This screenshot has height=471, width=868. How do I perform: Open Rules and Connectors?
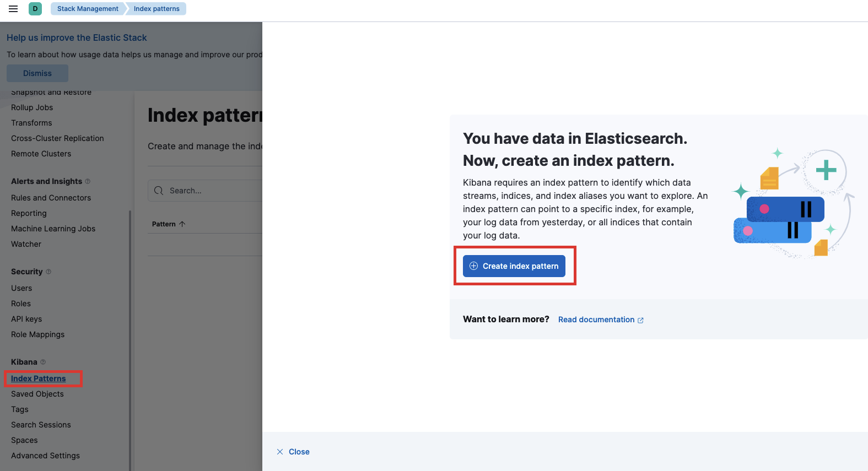51,198
